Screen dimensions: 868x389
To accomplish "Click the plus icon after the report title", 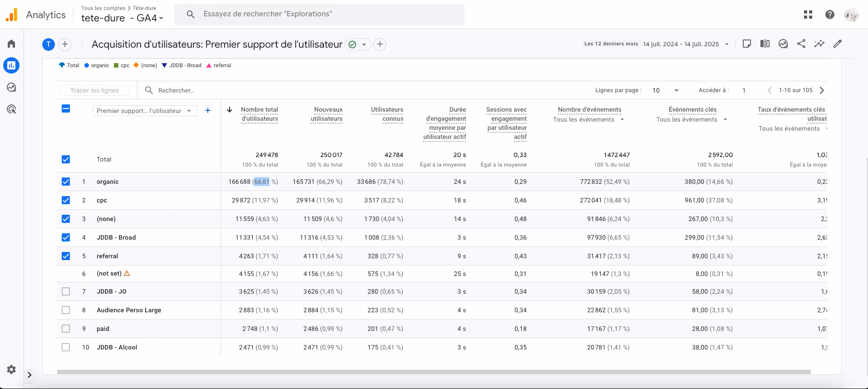I will (x=380, y=44).
